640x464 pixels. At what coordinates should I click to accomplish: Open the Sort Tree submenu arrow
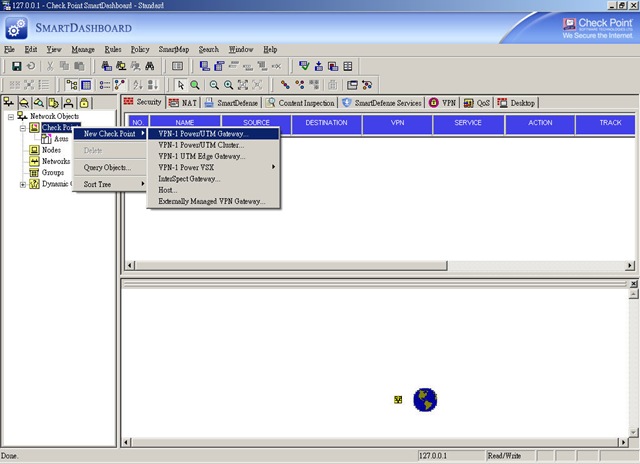pos(142,184)
